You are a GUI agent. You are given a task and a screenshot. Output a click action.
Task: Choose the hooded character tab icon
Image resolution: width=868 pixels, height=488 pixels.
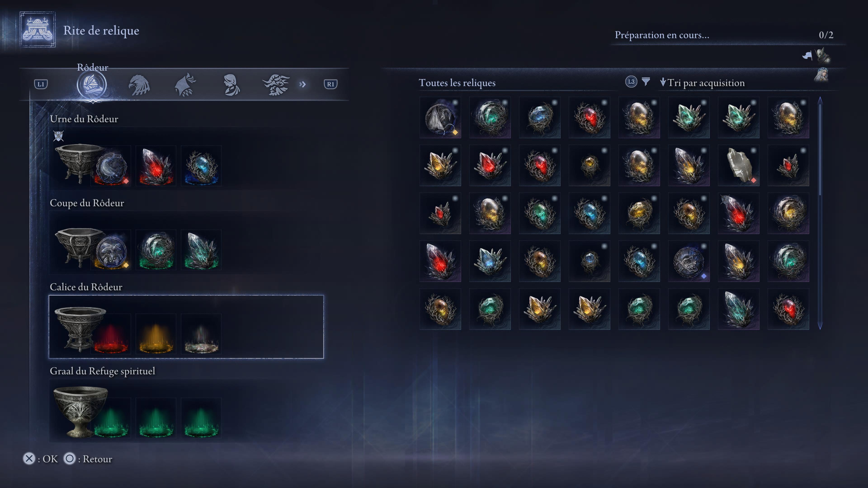(185, 85)
